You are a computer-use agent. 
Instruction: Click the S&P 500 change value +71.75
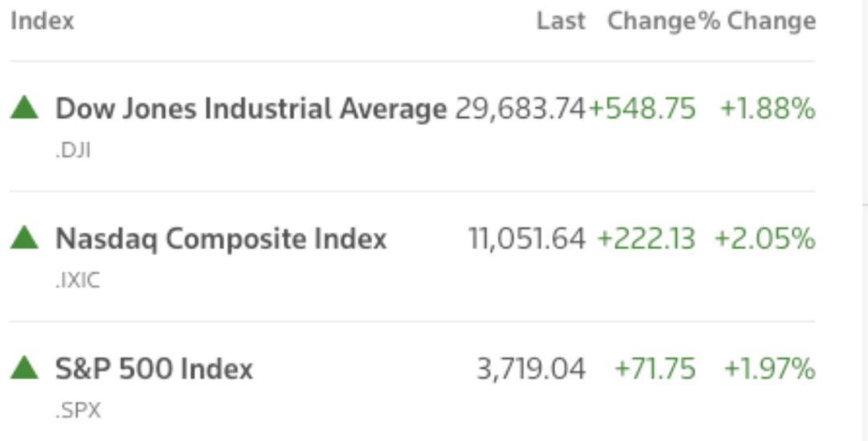(x=655, y=369)
